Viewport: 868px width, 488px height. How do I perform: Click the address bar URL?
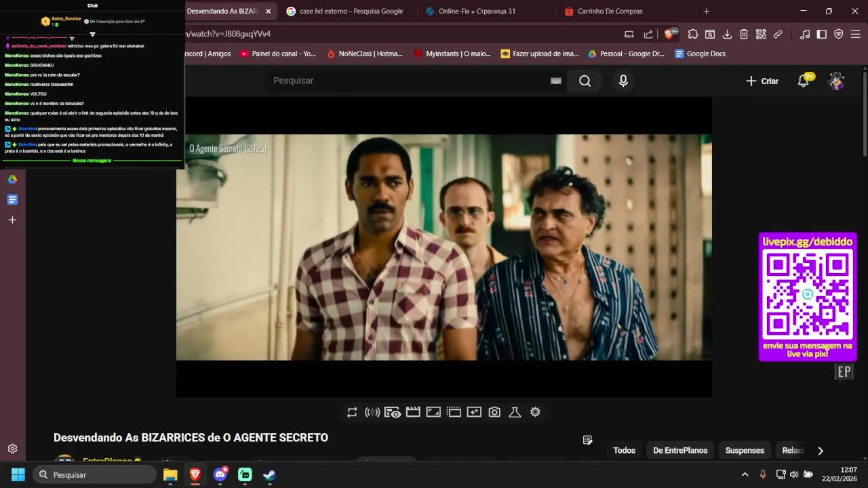click(228, 34)
